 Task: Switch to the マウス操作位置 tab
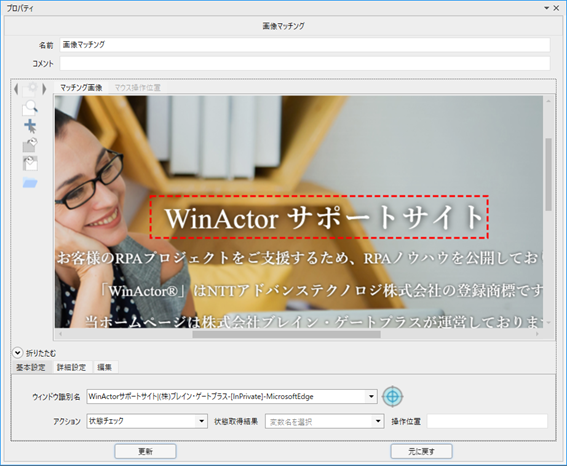tap(137, 87)
